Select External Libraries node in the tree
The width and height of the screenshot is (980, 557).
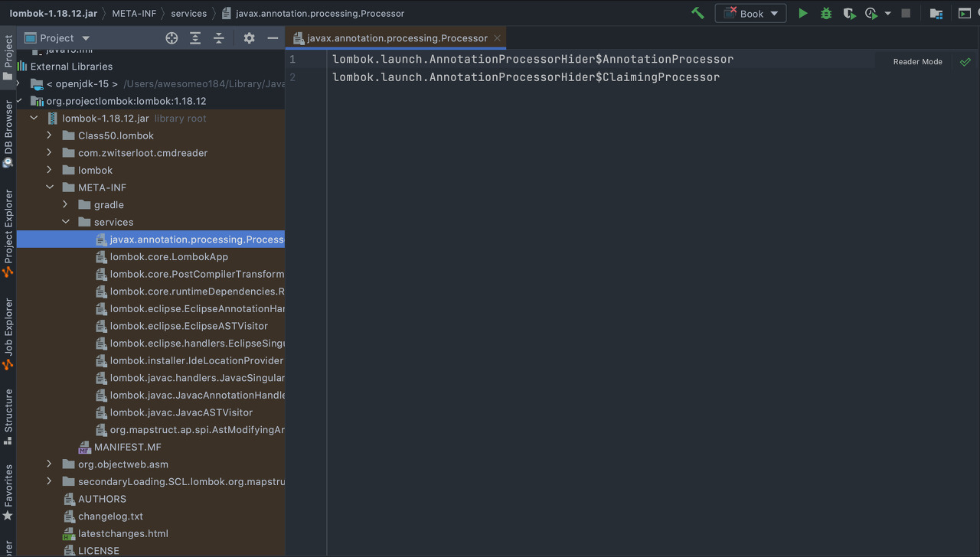(71, 67)
